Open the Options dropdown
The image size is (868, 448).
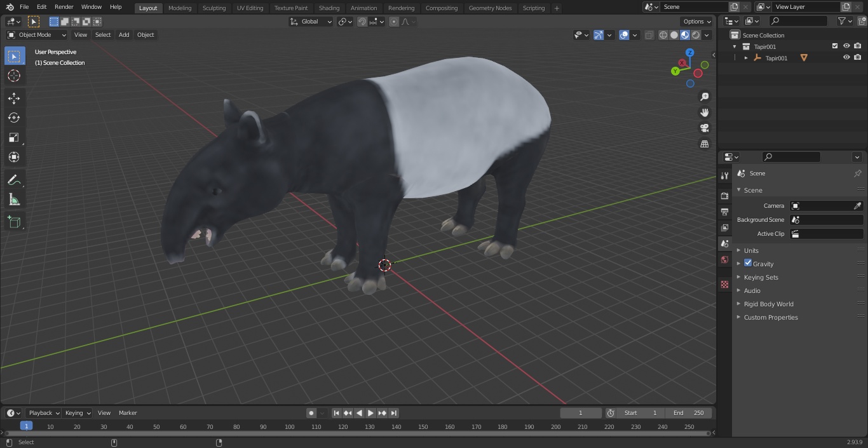[x=697, y=22]
